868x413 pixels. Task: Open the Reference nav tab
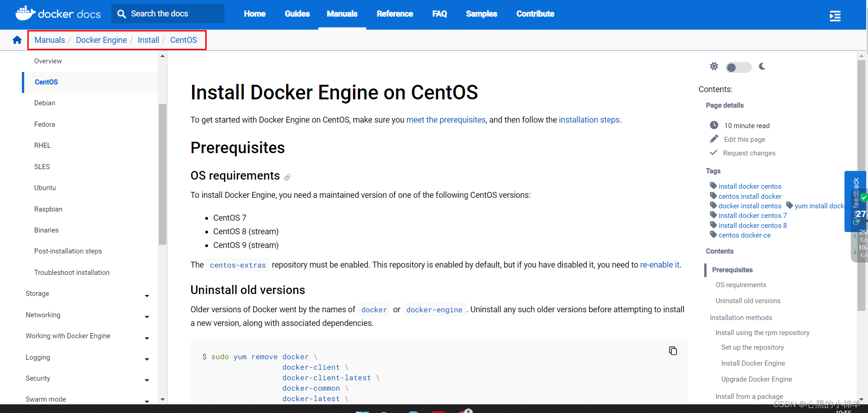click(395, 14)
